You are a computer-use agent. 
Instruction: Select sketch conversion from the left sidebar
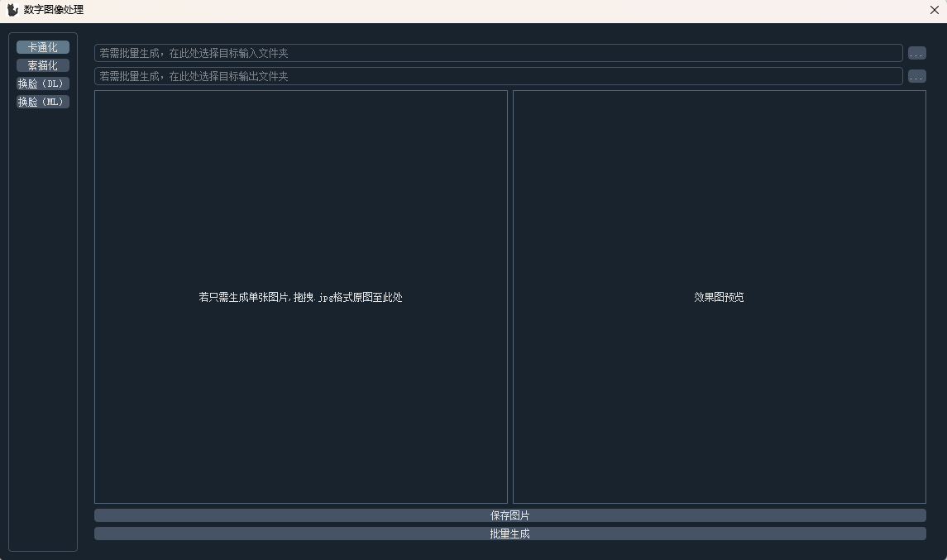42,65
